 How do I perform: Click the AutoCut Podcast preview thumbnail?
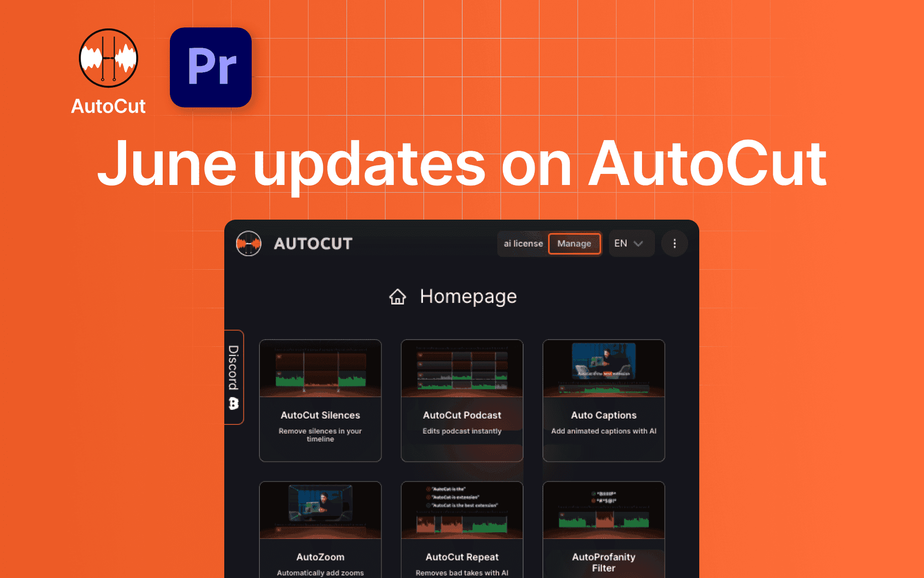tap(462, 371)
